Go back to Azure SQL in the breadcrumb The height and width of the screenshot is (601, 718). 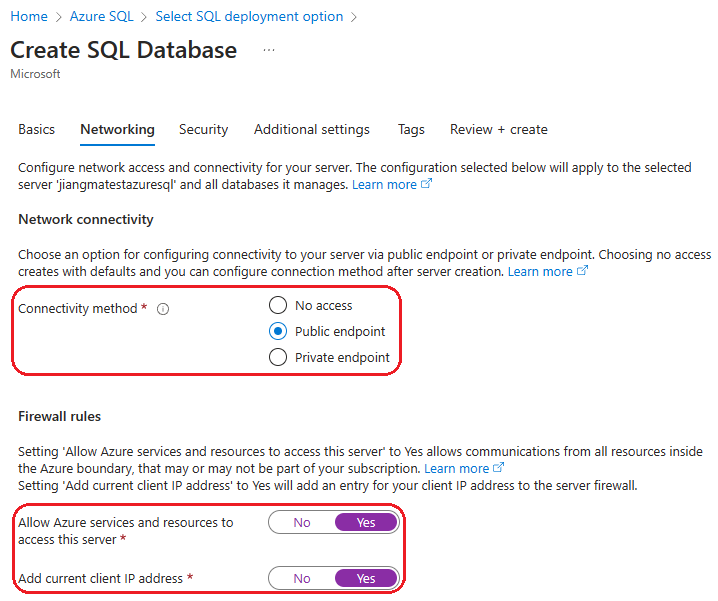[x=101, y=16]
